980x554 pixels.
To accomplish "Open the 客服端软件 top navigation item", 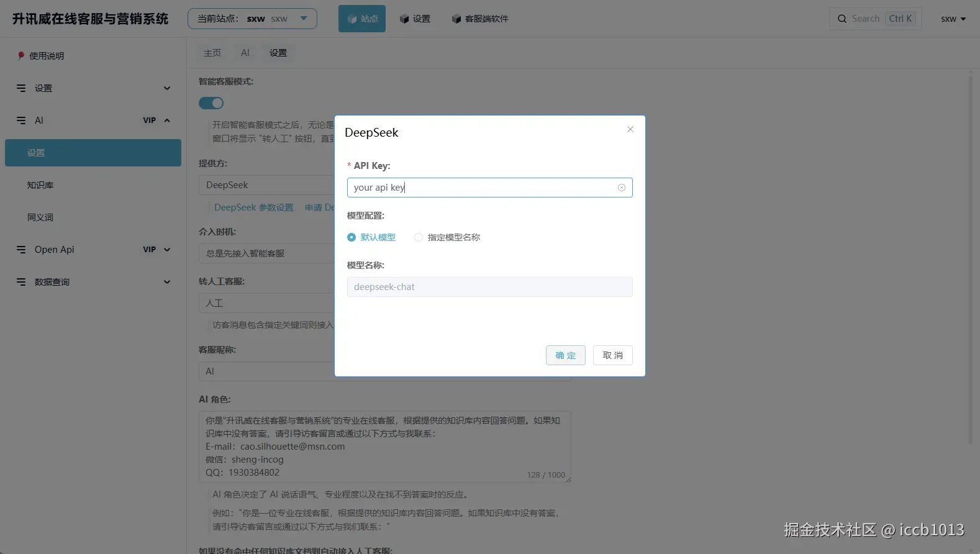I will point(480,19).
